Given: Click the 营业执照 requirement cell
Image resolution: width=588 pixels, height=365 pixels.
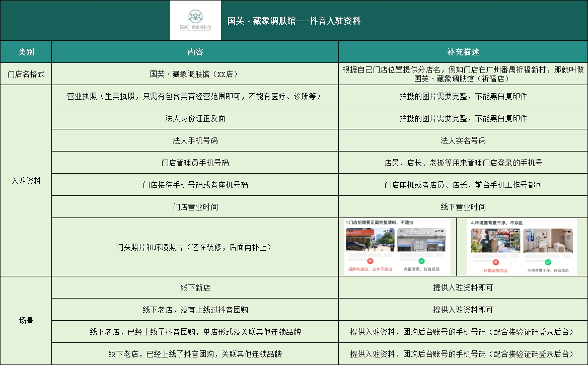Looking at the screenshot, I should tap(195, 96).
